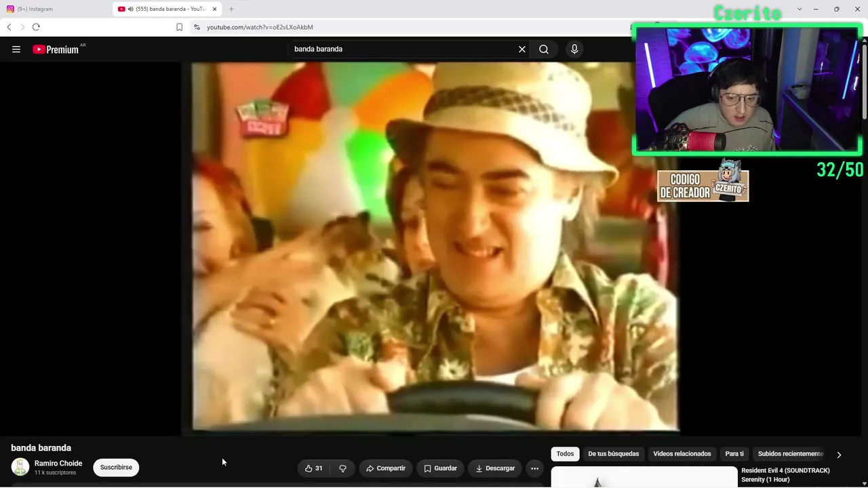Click the magnifying glass search button

pos(544,49)
